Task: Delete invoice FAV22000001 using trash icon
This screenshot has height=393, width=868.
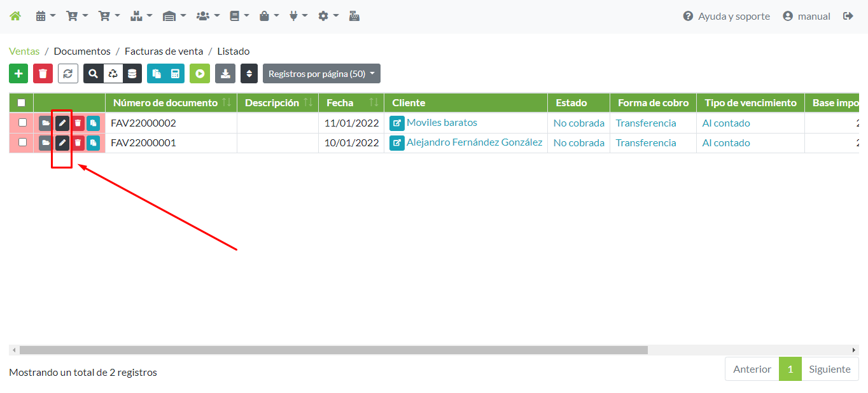Action: [x=78, y=143]
